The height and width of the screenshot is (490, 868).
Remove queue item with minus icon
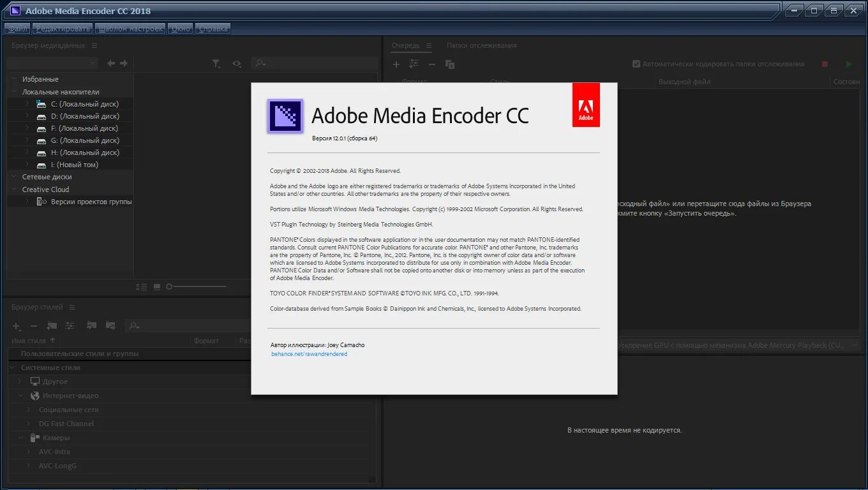(432, 64)
